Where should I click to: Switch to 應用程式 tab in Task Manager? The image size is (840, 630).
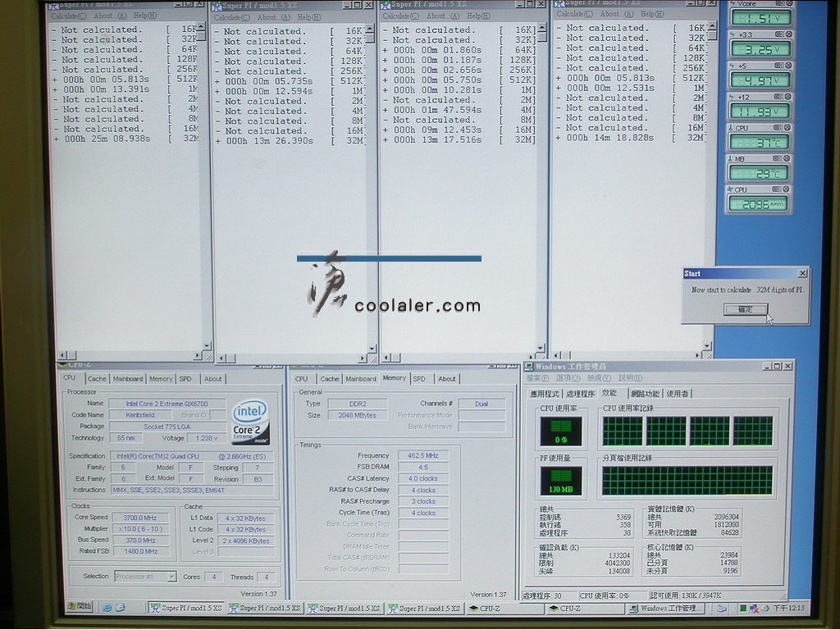[x=545, y=394]
